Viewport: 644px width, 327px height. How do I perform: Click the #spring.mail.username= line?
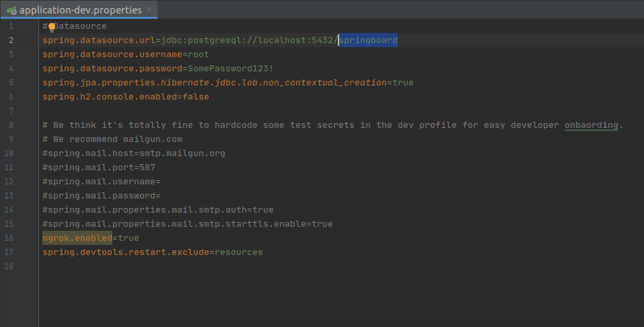point(102,181)
